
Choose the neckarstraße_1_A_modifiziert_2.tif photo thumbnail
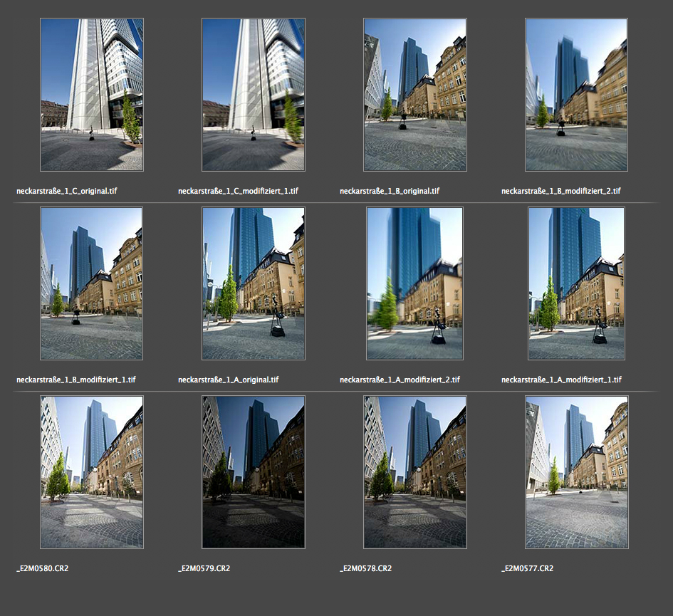tap(414, 283)
